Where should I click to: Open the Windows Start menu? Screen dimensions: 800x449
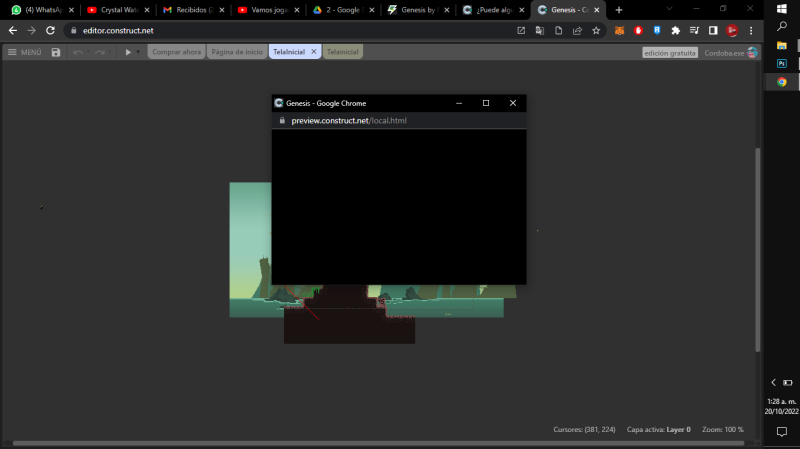click(x=782, y=9)
